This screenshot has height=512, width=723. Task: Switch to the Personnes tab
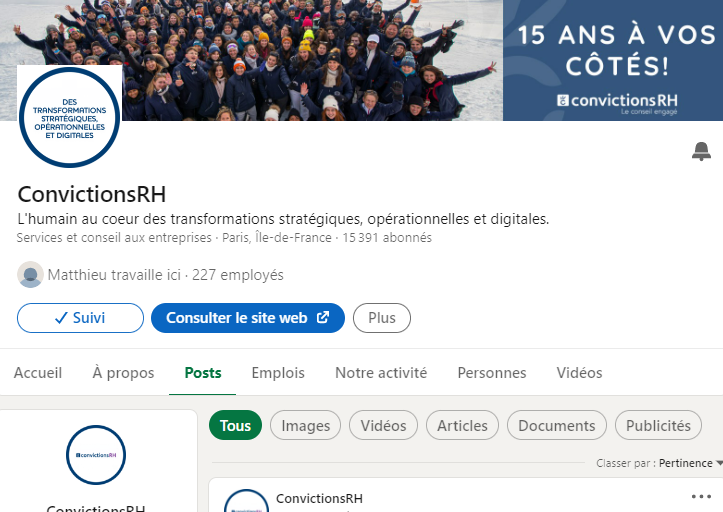[492, 373]
